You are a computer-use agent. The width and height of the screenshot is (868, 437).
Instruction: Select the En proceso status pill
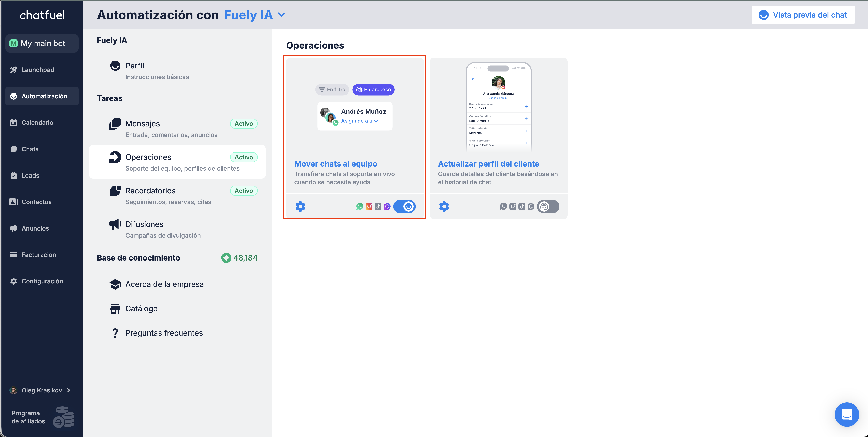(x=373, y=90)
